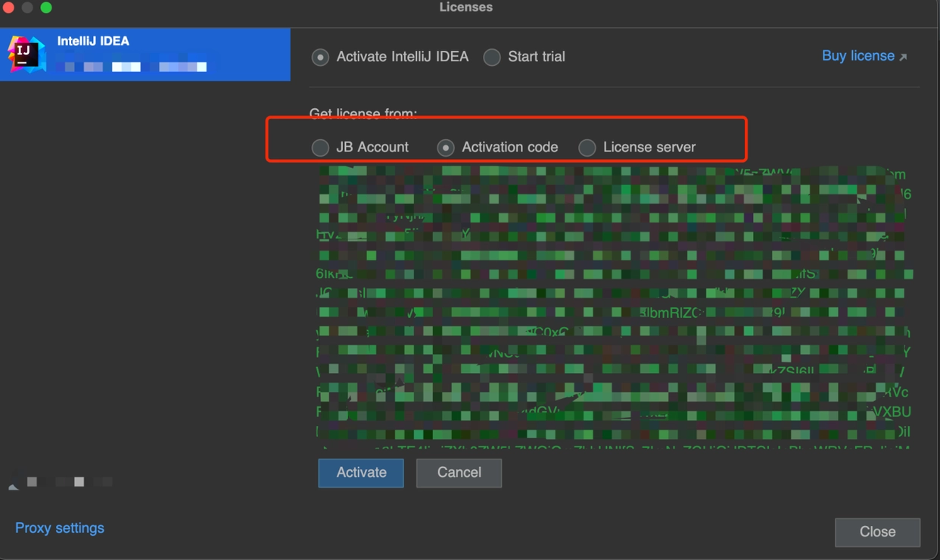Open Proxy settings link

(60, 528)
